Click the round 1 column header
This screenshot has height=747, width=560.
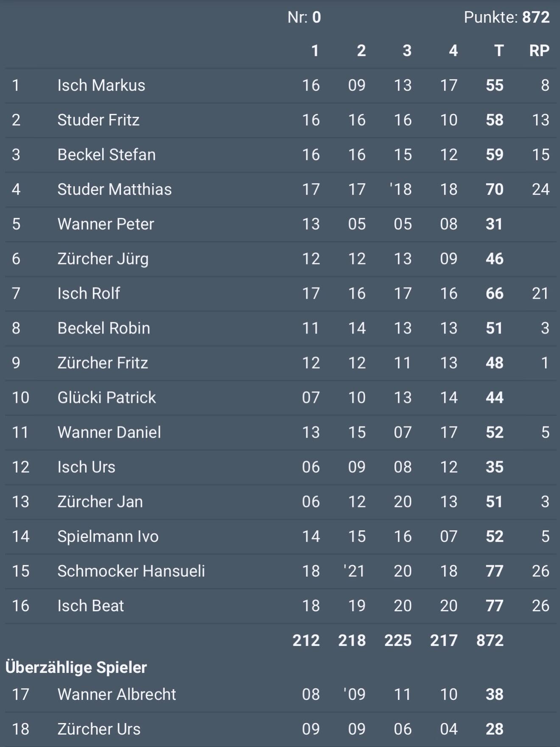pos(315,51)
